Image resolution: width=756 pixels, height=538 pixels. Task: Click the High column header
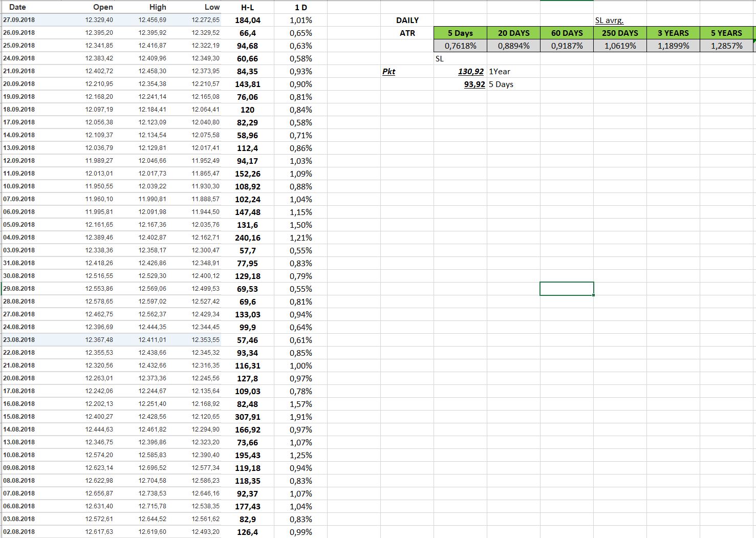157,7
